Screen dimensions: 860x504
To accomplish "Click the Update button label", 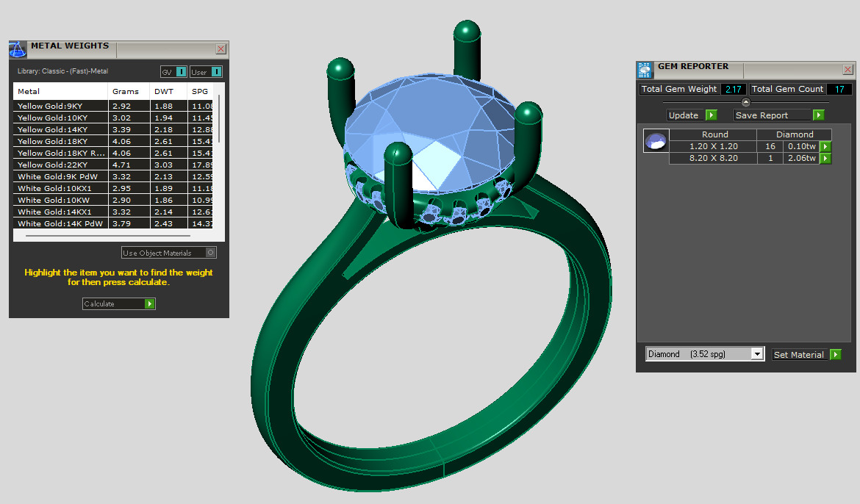I will pyautogui.click(x=684, y=115).
